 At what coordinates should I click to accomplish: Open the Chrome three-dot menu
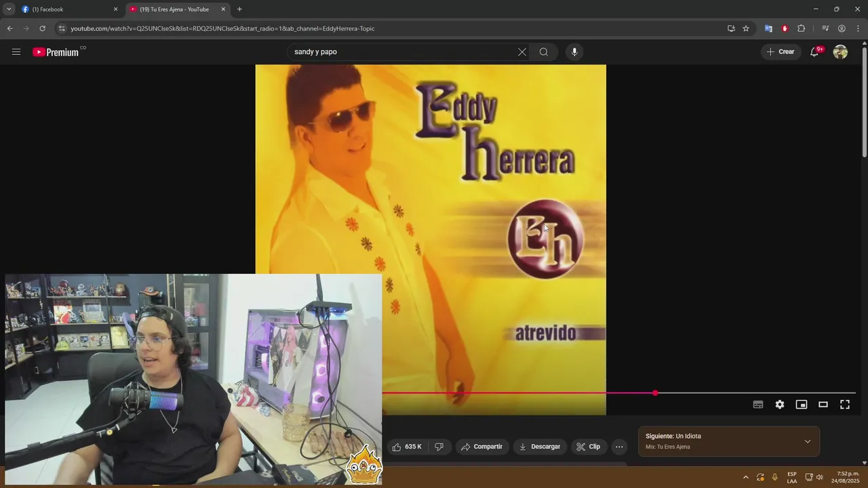[858, 28]
